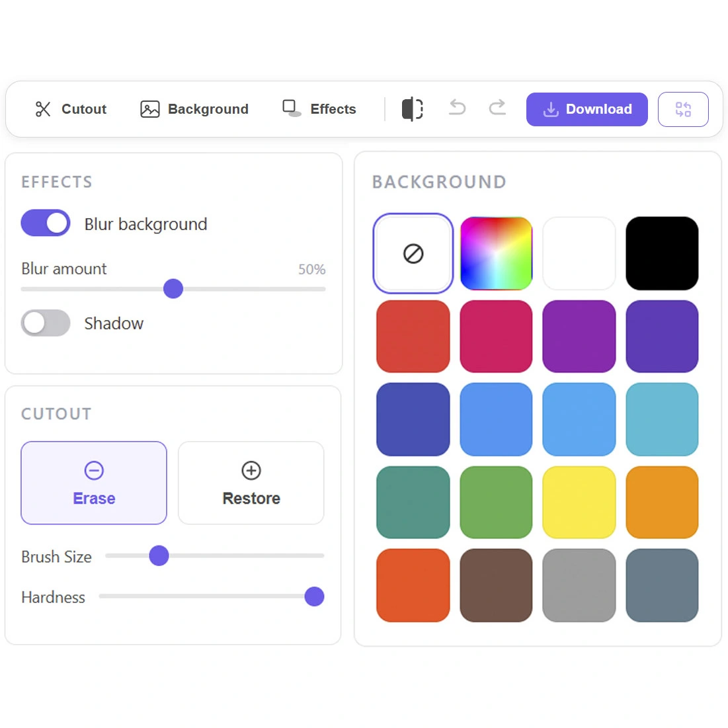Click the redo arrow icon
Screen dimensions: 728x728
click(x=497, y=107)
